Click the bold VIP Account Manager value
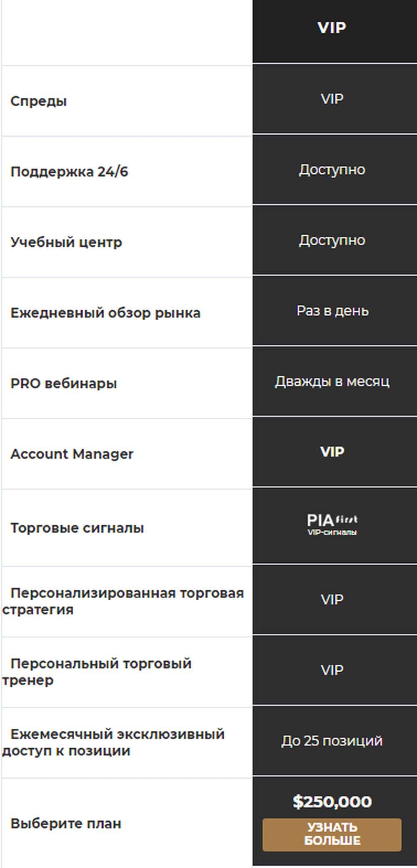This screenshot has height=868, width=417. point(332,452)
